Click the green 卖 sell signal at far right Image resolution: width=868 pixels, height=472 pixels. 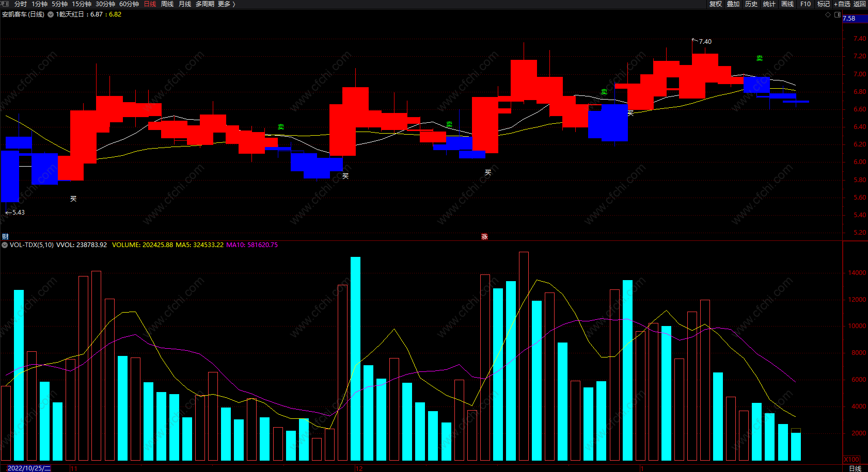click(760, 58)
